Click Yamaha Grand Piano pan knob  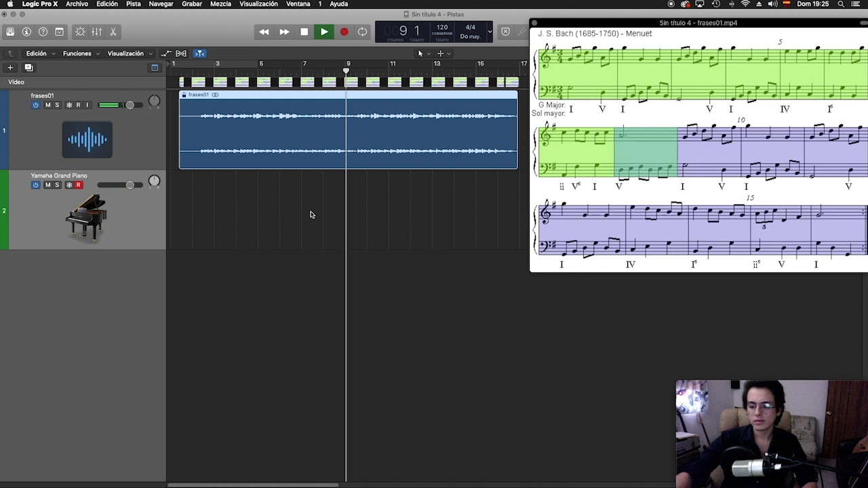pos(154,182)
